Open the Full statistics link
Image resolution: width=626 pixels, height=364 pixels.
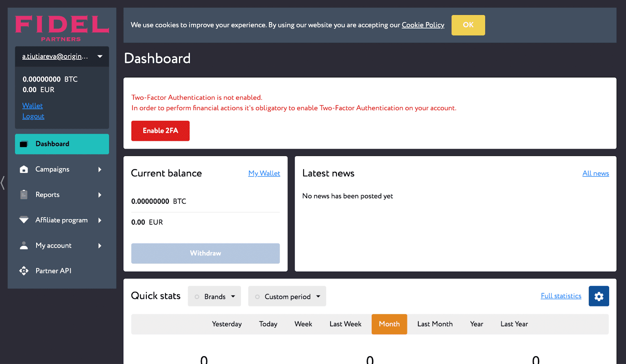click(x=561, y=296)
